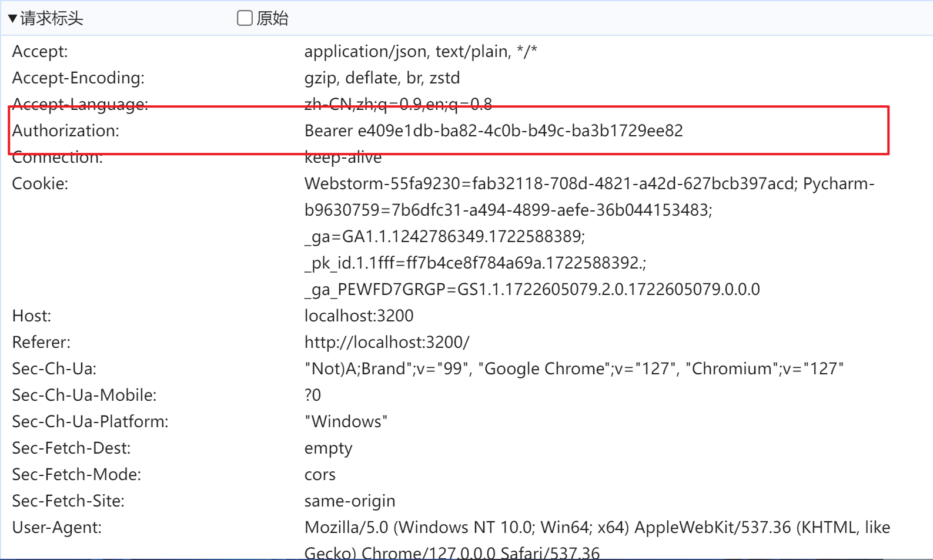Image resolution: width=933 pixels, height=560 pixels.
Task: Click the Accept-Encoding: header name
Action: point(78,78)
